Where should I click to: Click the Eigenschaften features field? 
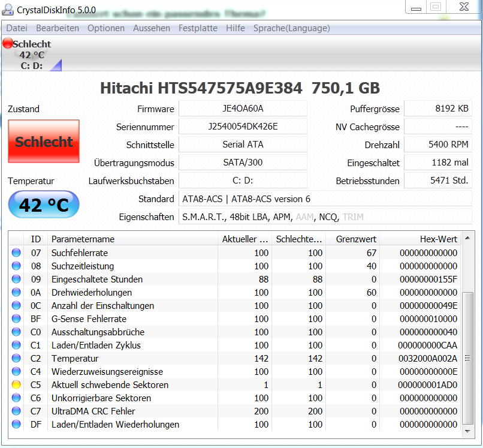point(325,217)
